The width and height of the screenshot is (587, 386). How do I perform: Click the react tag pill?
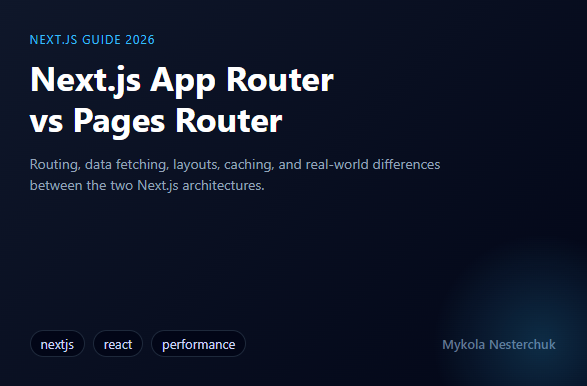point(118,344)
